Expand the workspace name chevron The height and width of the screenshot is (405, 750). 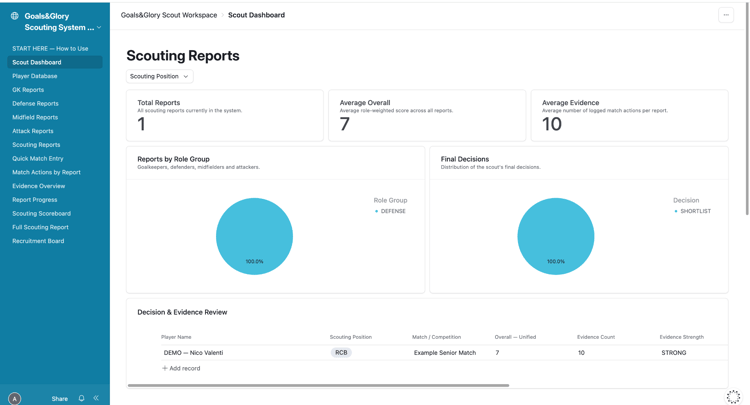[x=99, y=28]
